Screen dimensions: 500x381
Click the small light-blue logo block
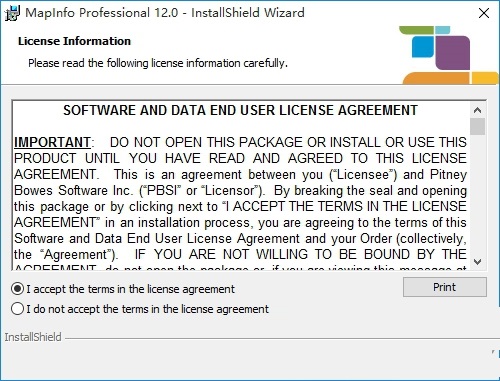point(443,30)
